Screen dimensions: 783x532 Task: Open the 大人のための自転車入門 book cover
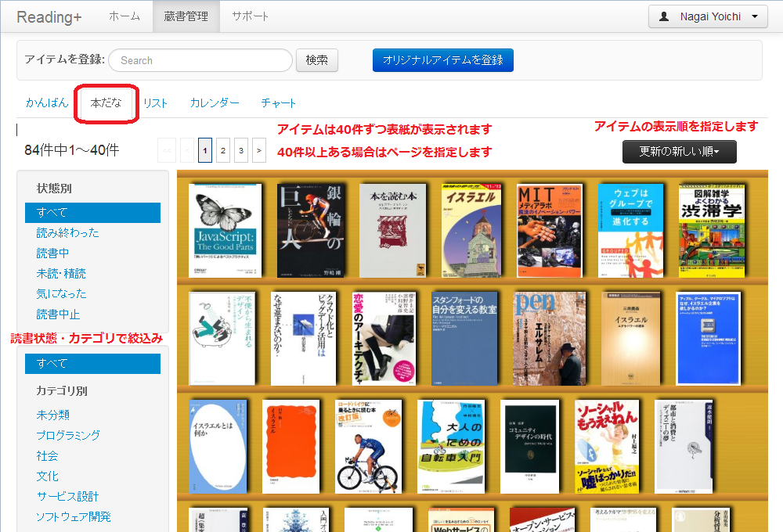tap(451, 447)
